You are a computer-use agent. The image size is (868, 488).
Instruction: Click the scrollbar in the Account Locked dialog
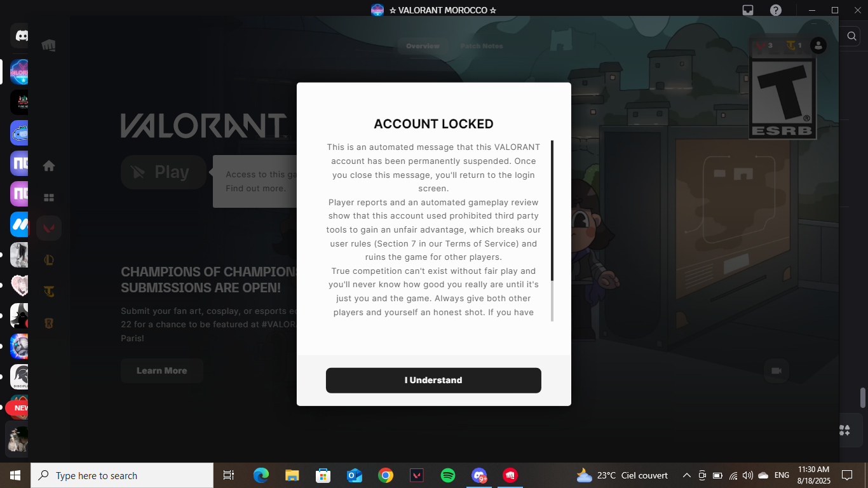pyautogui.click(x=552, y=231)
